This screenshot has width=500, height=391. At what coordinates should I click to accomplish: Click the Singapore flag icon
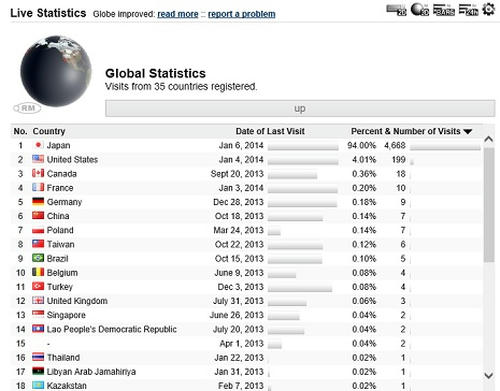(x=38, y=314)
